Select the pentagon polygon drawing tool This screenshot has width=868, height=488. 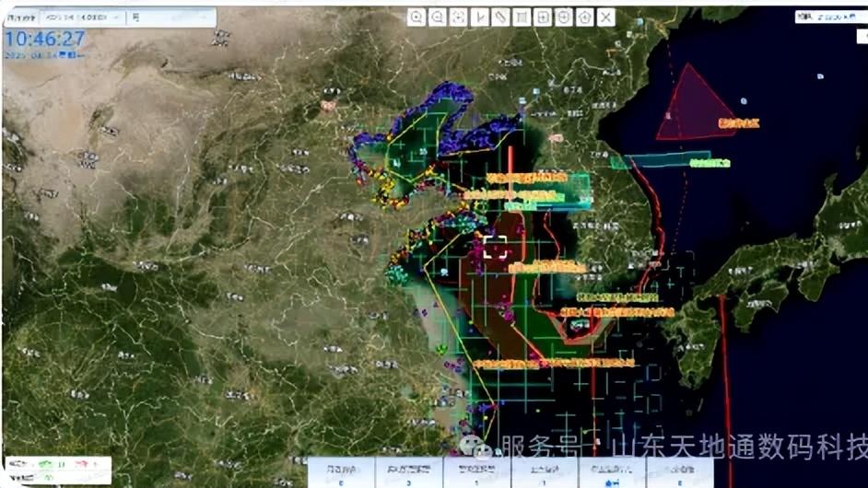tap(584, 17)
